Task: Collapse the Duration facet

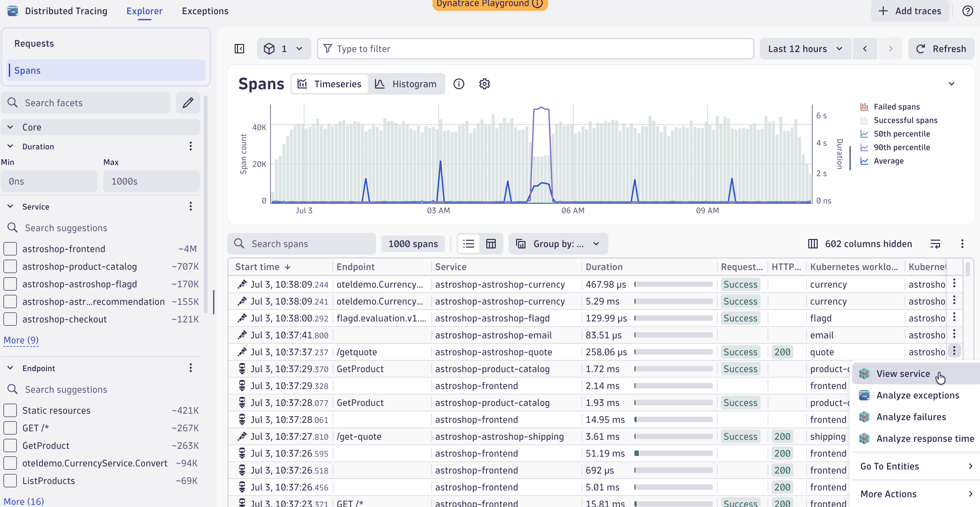Action: [10, 146]
